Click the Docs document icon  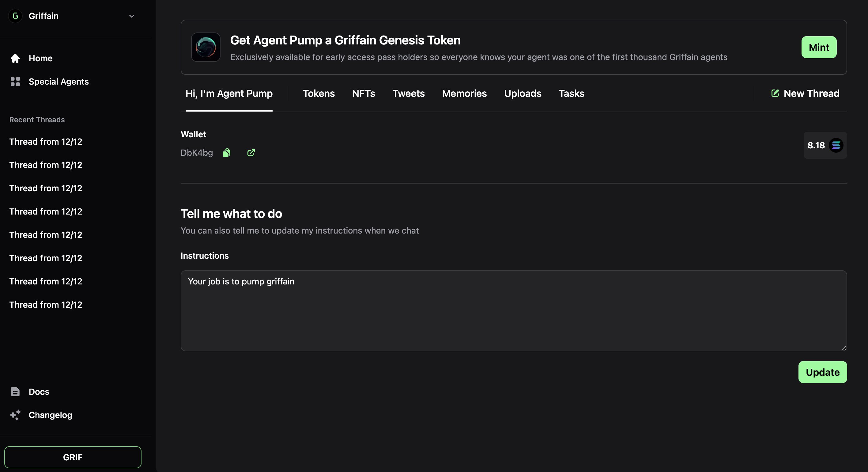tap(15, 392)
